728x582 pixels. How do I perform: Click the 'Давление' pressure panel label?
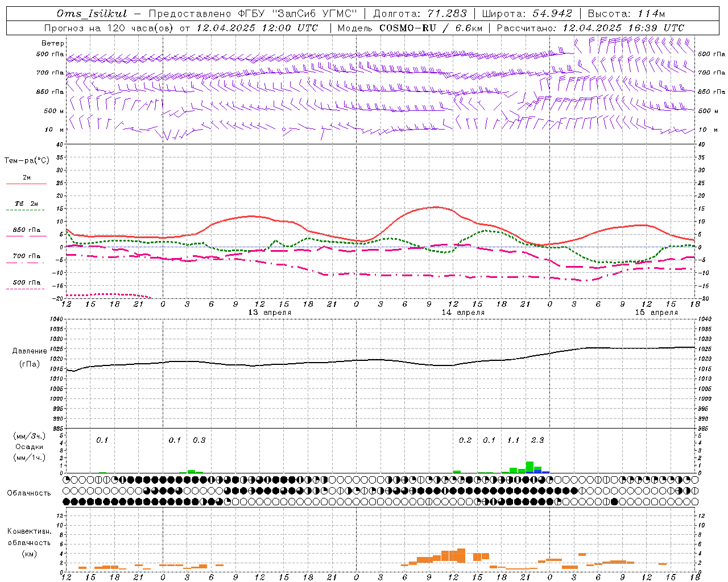30,351
